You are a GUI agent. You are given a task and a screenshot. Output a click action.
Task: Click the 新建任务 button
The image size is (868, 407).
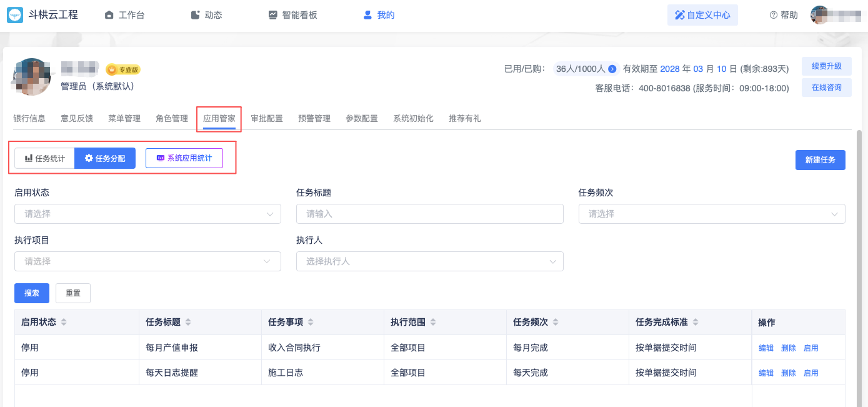tap(820, 160)
